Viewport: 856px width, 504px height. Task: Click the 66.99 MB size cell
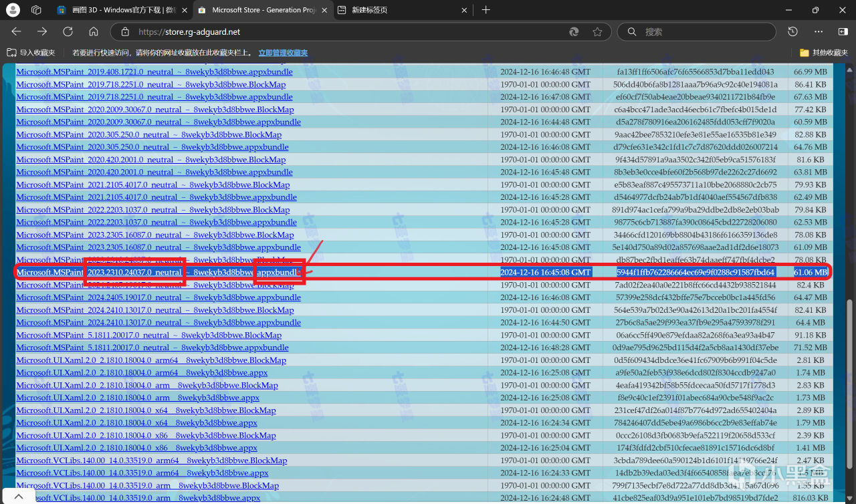coord(811,72)
